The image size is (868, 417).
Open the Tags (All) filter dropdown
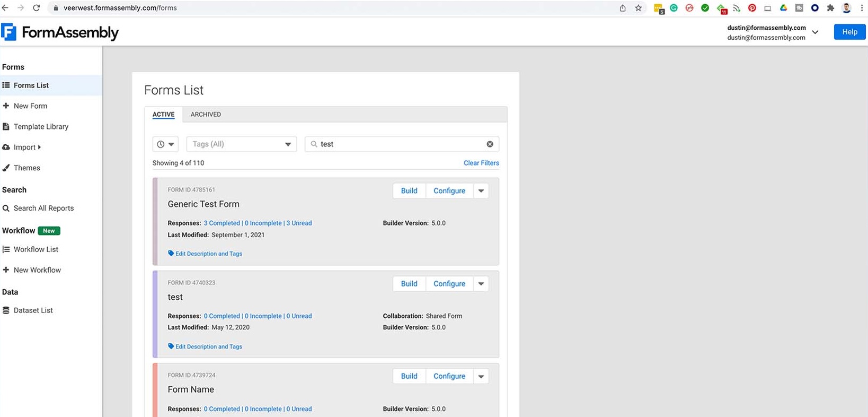(241, 144)
